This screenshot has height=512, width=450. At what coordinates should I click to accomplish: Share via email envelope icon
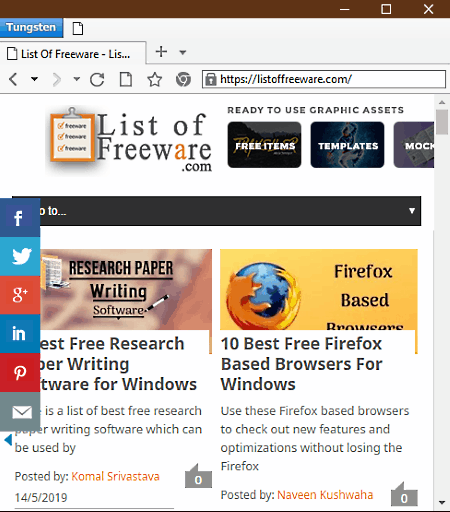point(19,411)
